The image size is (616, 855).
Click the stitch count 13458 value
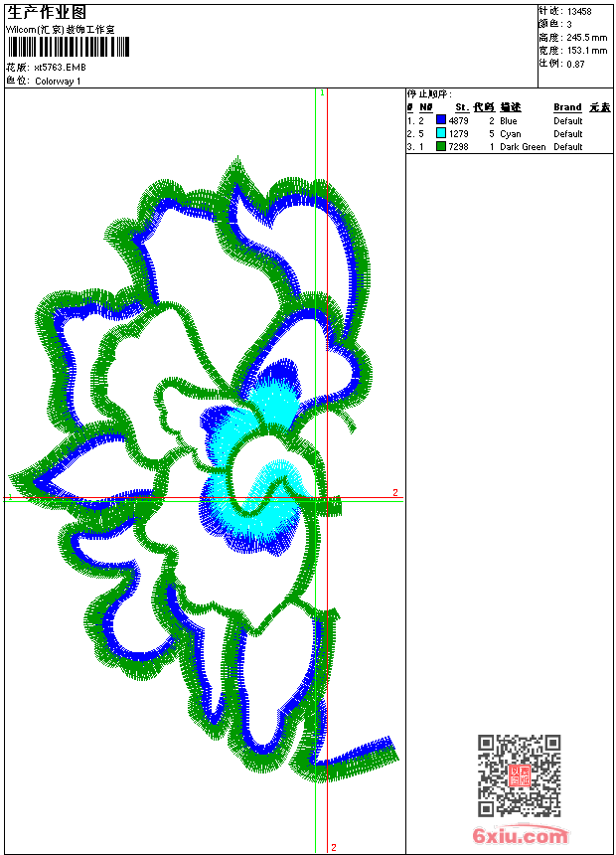579,12
